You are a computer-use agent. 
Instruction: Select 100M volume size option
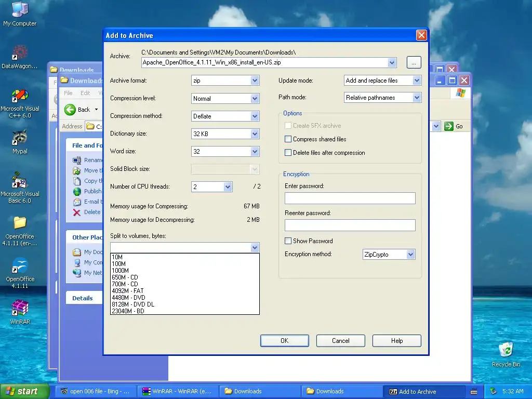point(185,263)
